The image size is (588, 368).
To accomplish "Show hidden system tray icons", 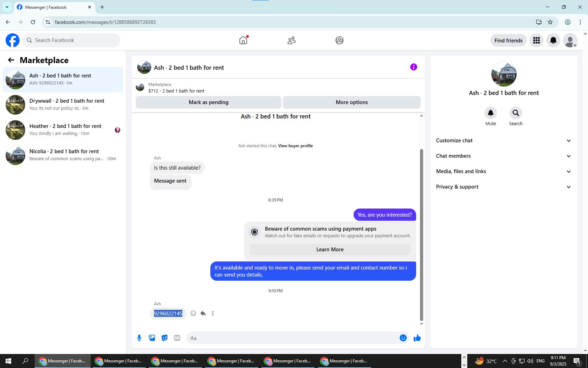I will (x=505, y=361).
